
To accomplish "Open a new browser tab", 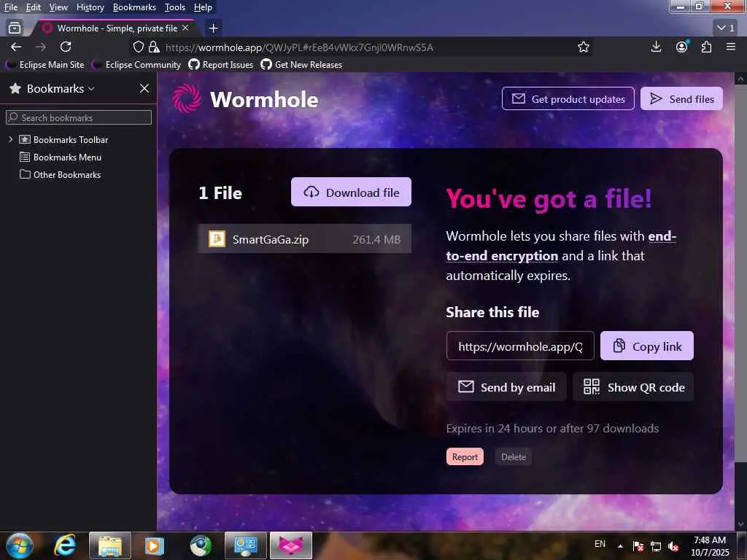I will point(214,28).
